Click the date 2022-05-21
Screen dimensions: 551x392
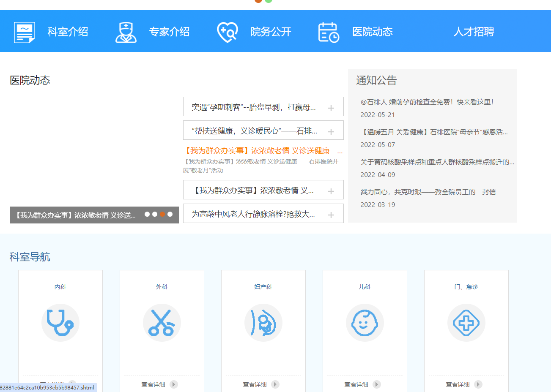tap(378, 115)
